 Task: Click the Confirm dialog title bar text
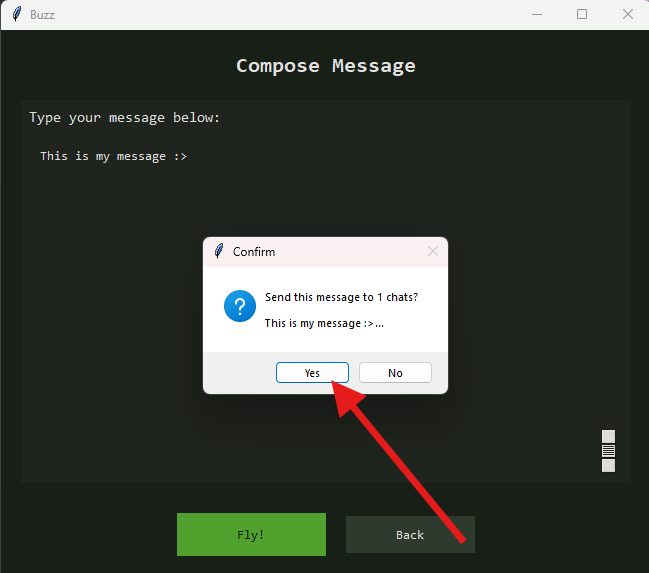[x=254, y=252]
